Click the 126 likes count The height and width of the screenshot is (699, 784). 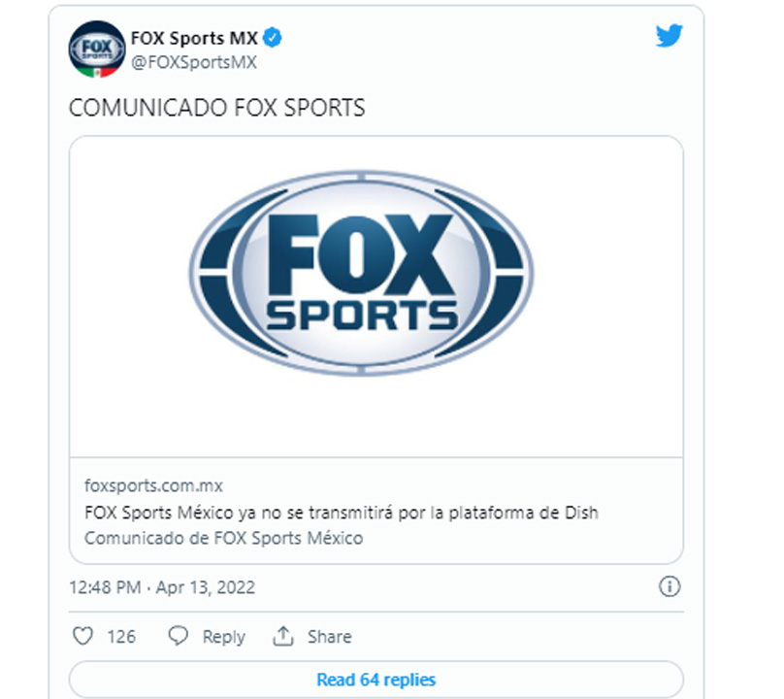tap(121, 637)
